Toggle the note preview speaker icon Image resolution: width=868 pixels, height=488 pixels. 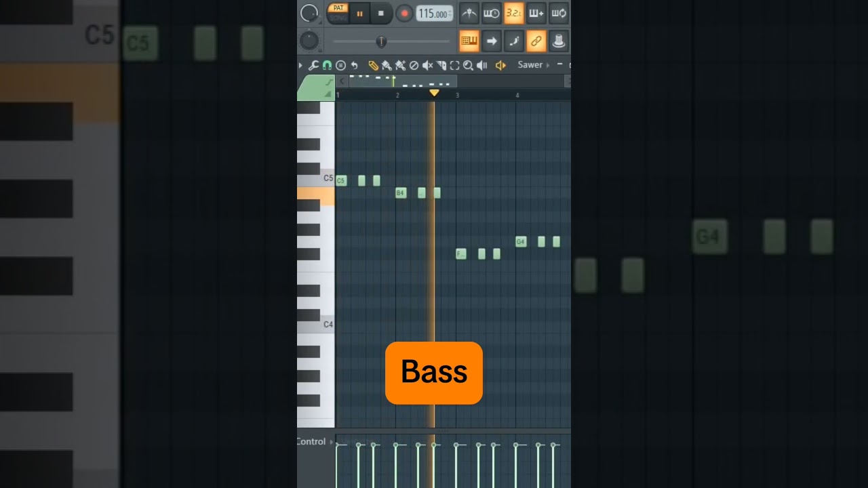pyautogui.click(x=500, y=66)
